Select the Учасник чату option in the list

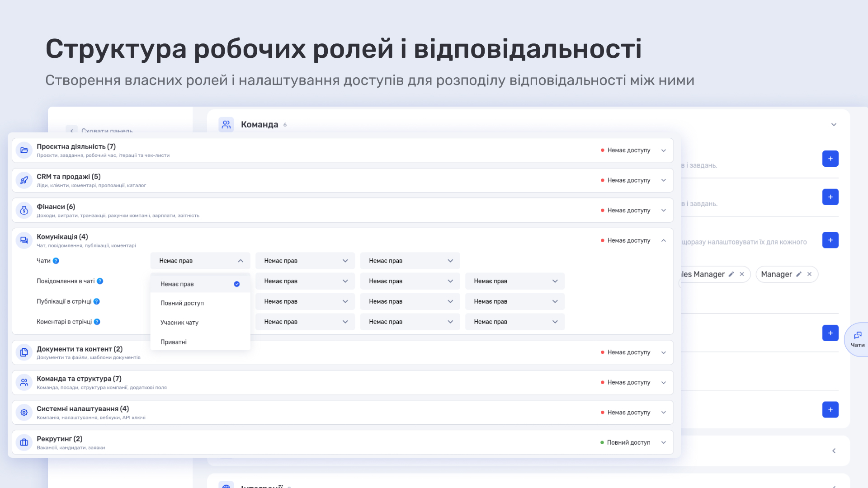point(200,323)
